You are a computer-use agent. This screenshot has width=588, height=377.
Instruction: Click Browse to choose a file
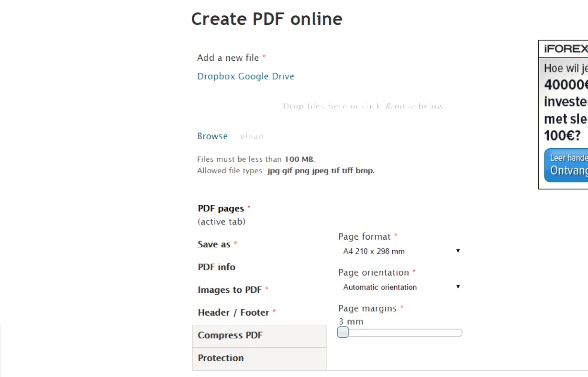pos(212,136)
